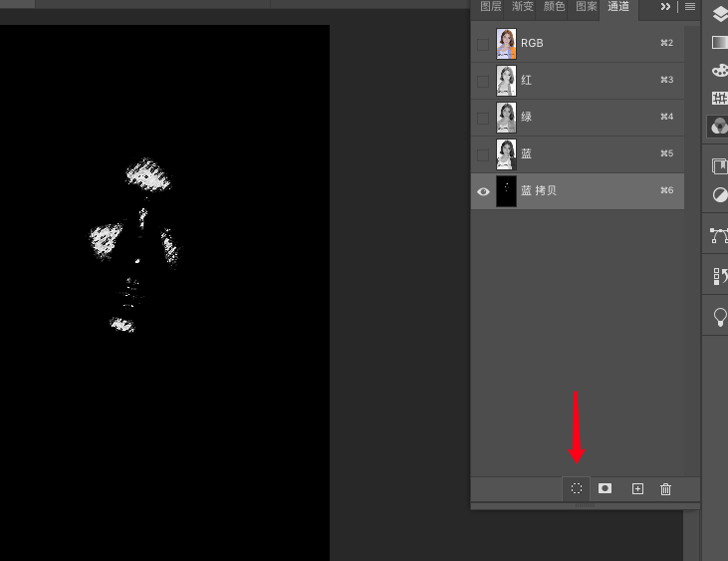Create new channel with plus icon

(x=638, y=488)
